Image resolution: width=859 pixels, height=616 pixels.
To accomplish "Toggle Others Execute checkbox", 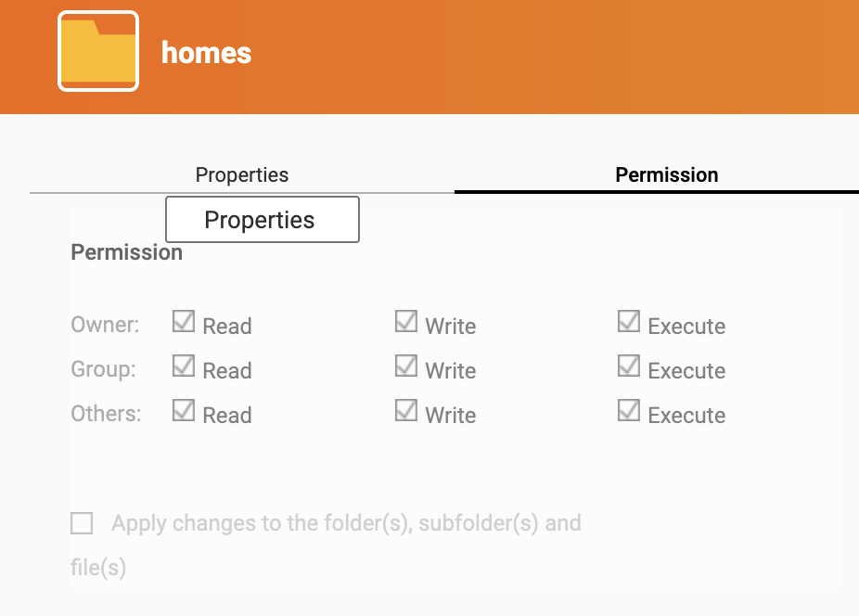I will point(629,410).
